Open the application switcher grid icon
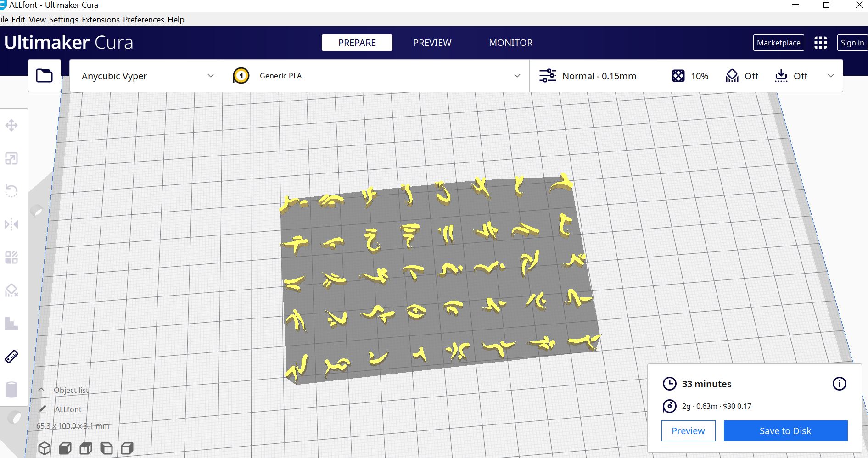 pyautogui.click(x=821, y=43)
